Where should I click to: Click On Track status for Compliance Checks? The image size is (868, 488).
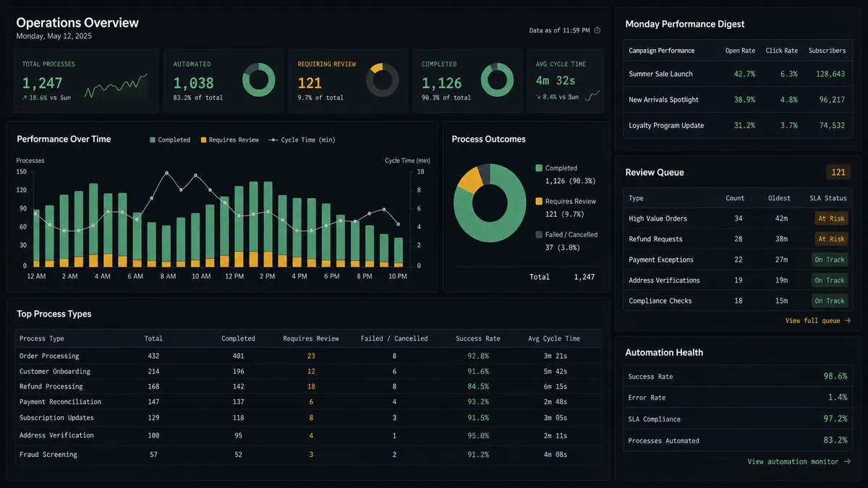click(x=830, y=301)
